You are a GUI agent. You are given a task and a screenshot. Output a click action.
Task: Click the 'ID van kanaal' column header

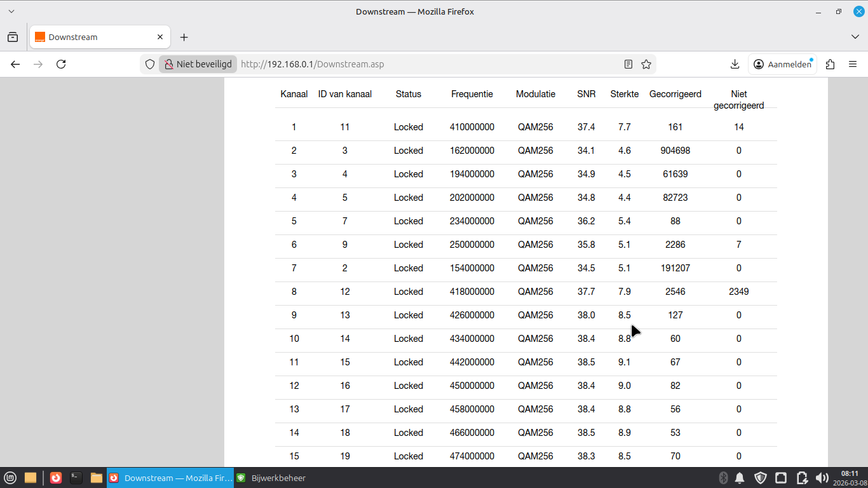[x=345, y=94]
